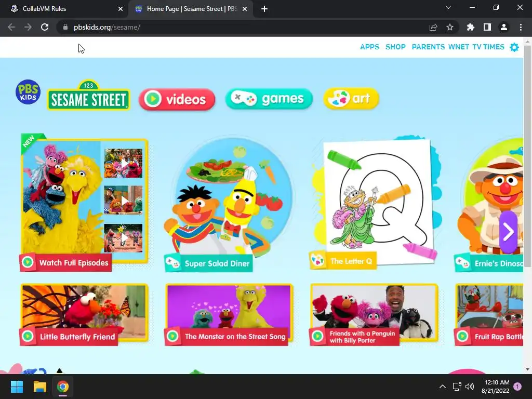Screen dimensions: 532x399
Task: Open the videos section
Action: (177, 99)
